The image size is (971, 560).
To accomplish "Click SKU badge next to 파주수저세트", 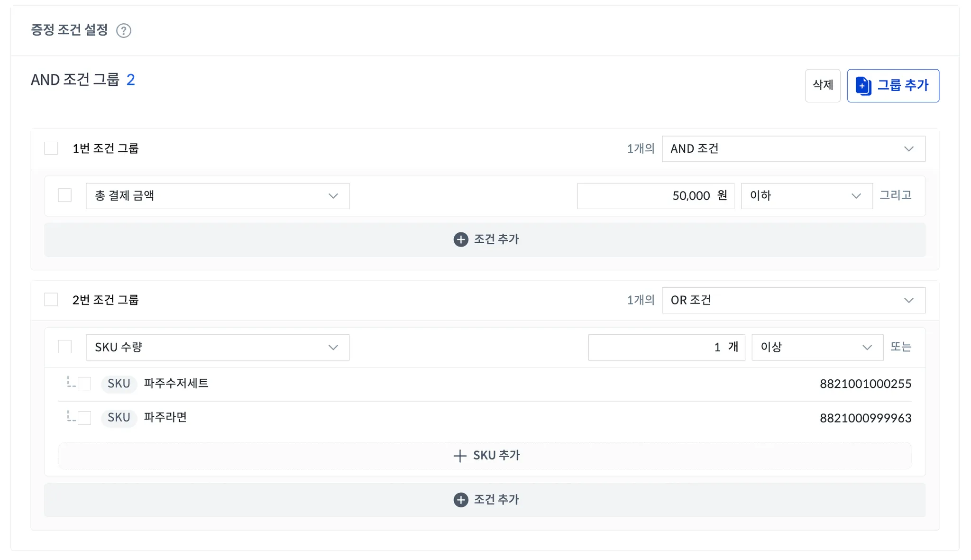I will coord(119,384).
